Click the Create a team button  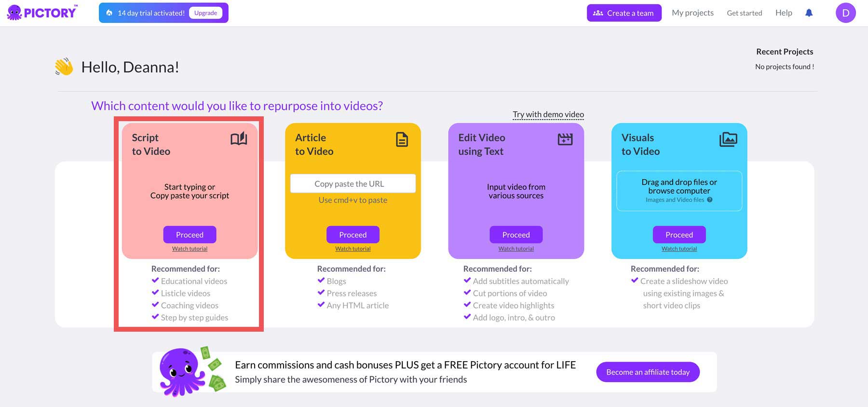[624, 13]
